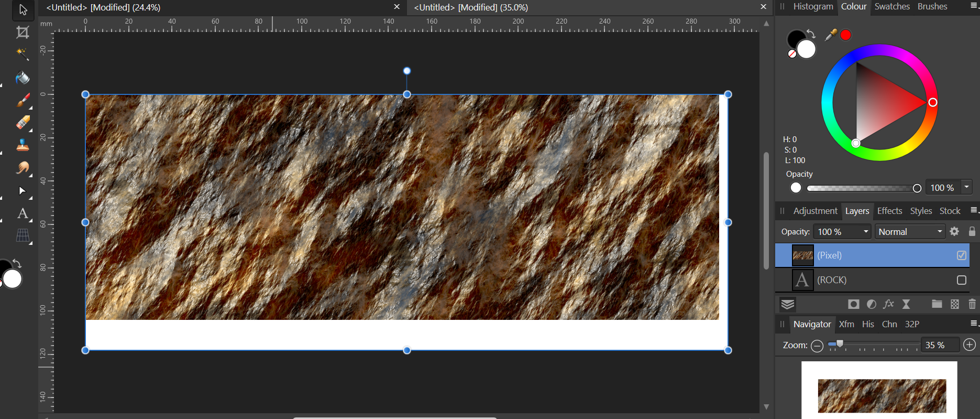
Task: Open the Adjustment tab
Action: click(x=815, y=211)
